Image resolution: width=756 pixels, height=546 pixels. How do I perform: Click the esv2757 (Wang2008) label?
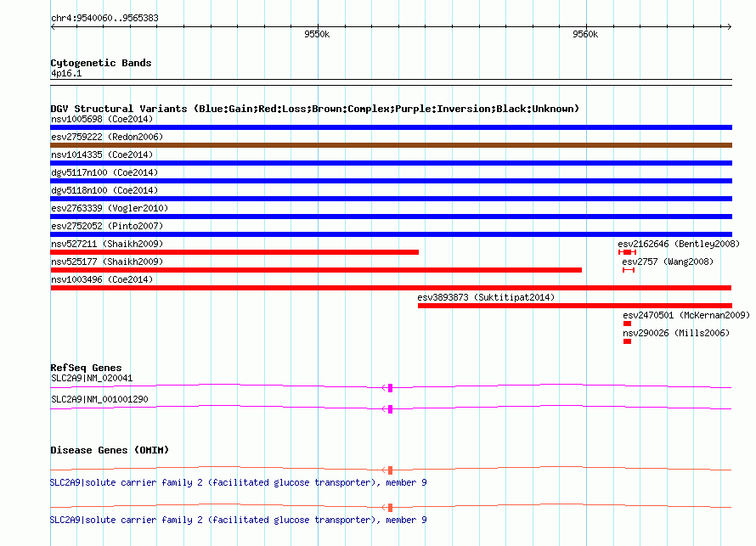click(x=668, y=262)
